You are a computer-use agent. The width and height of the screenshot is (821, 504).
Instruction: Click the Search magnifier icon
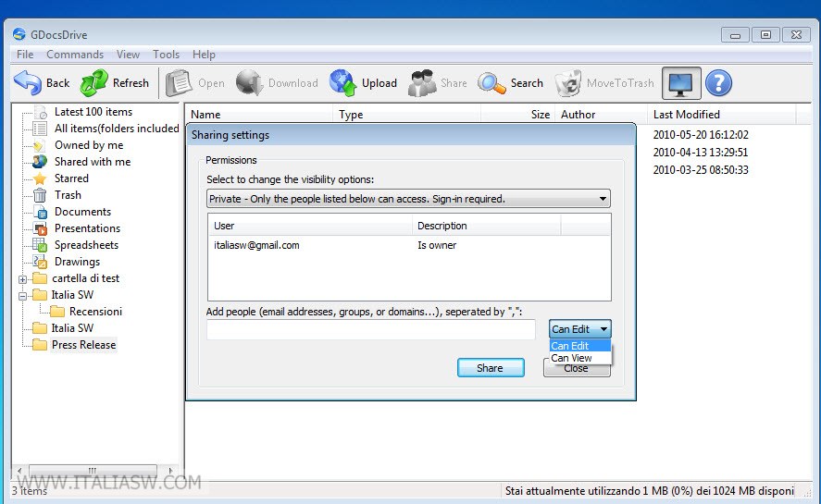[491, 82]
